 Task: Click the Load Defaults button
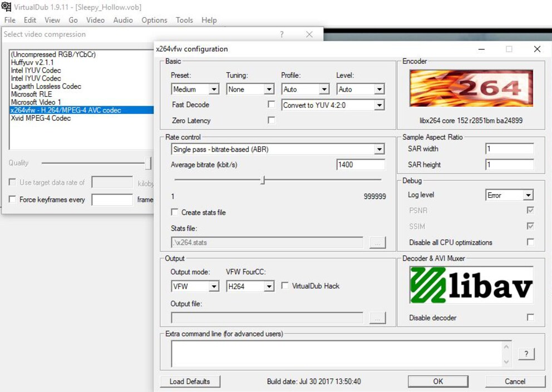190,381
